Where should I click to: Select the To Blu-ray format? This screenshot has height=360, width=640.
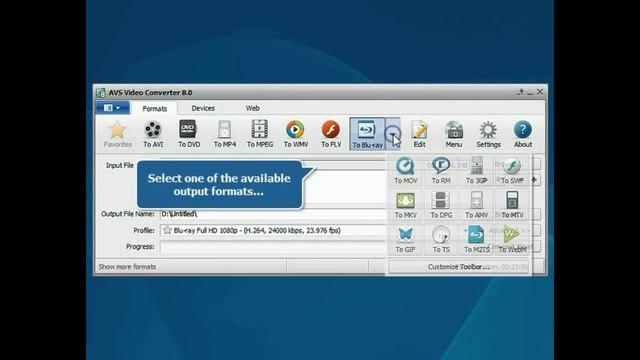367,134
